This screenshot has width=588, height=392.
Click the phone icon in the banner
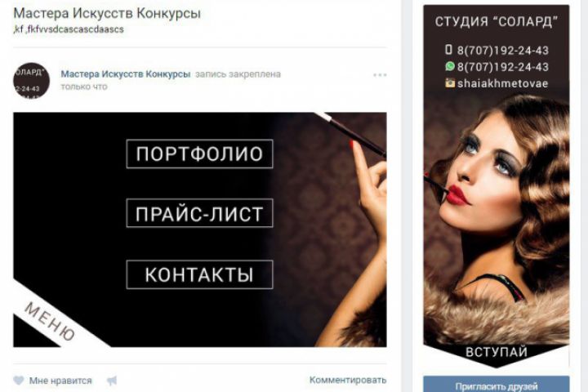(448, 50)
